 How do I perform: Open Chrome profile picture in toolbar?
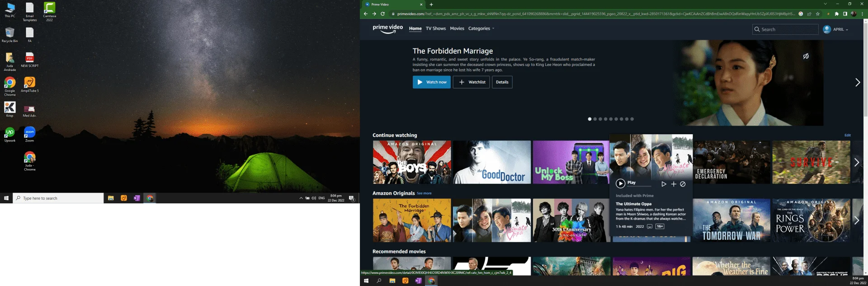click(854, 14)
